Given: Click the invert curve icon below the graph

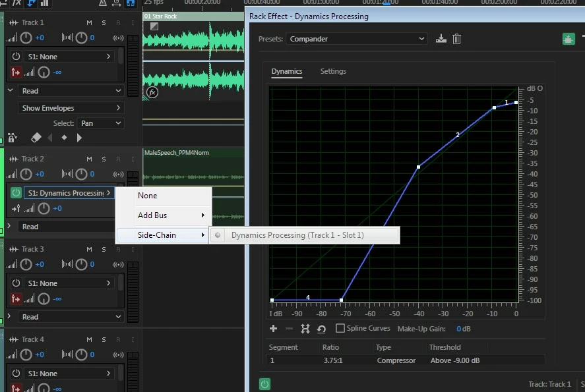Looking at the screenshot, I should click(x=305, y=329).
